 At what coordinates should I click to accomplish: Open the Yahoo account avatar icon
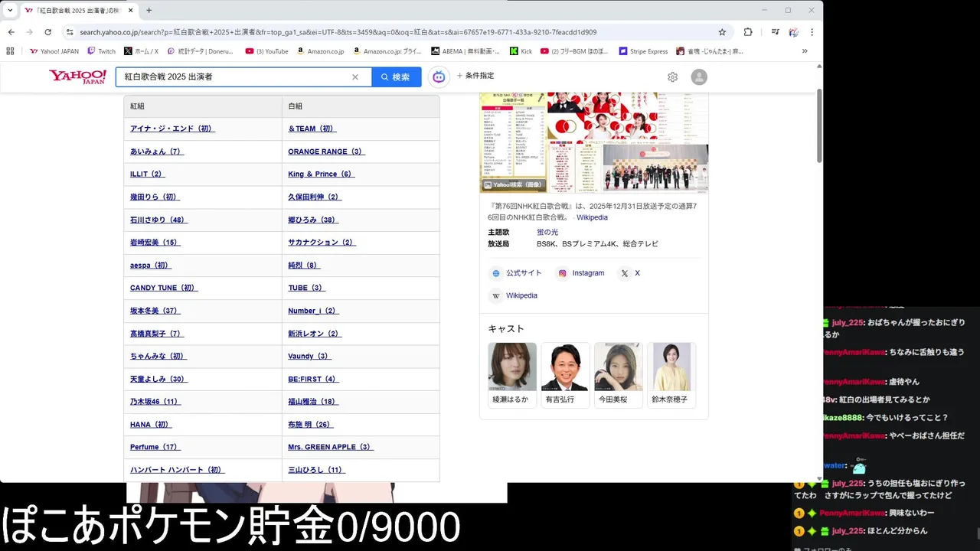[x=699, y=77]
